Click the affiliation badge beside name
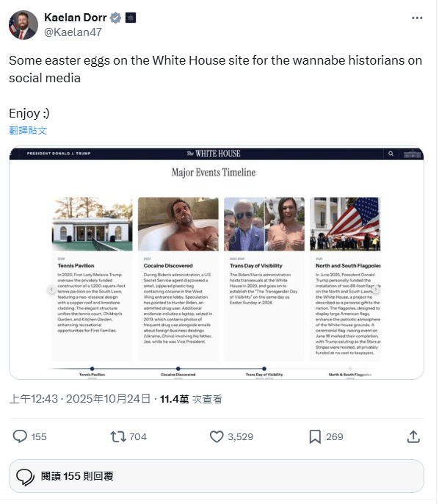Viewport: 439px width, 504px height. point(131,18)
